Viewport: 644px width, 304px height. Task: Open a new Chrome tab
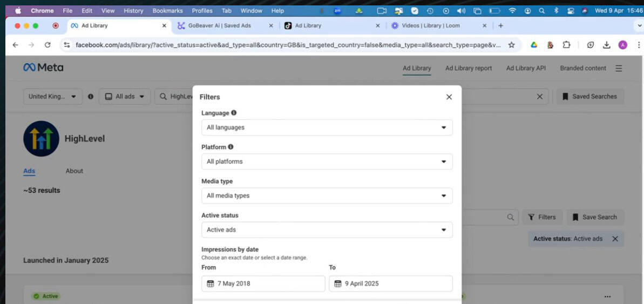500,25
